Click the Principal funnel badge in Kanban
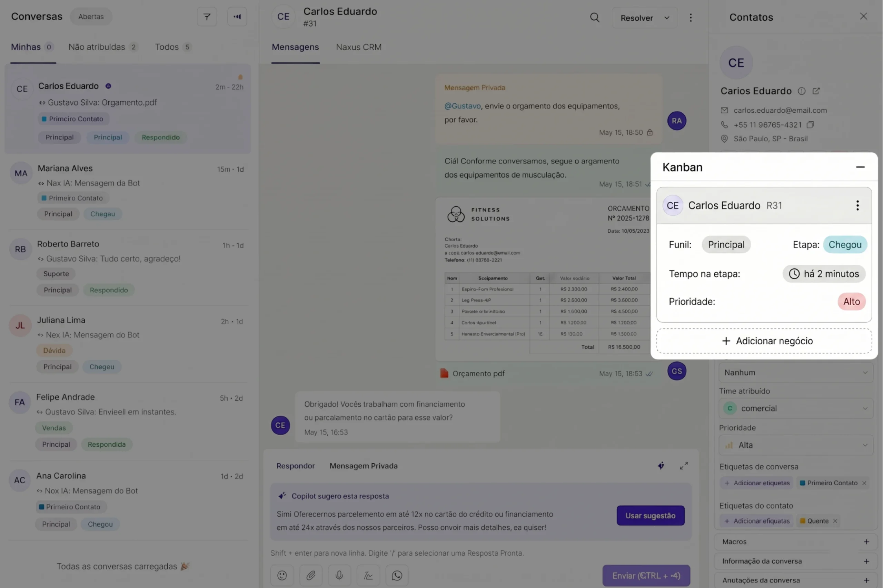Screen dimensions: 883x588 pos(726,245)
